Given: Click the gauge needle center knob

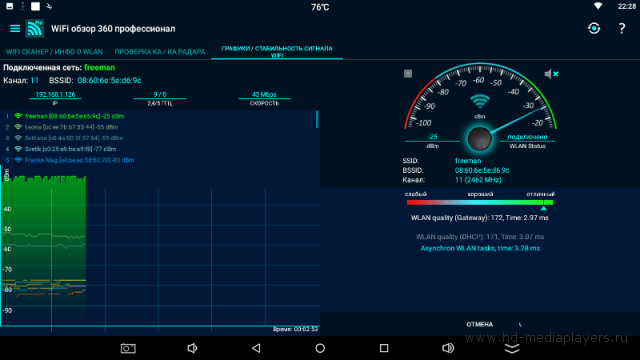Looking at the screenshot, I should 480,139.
